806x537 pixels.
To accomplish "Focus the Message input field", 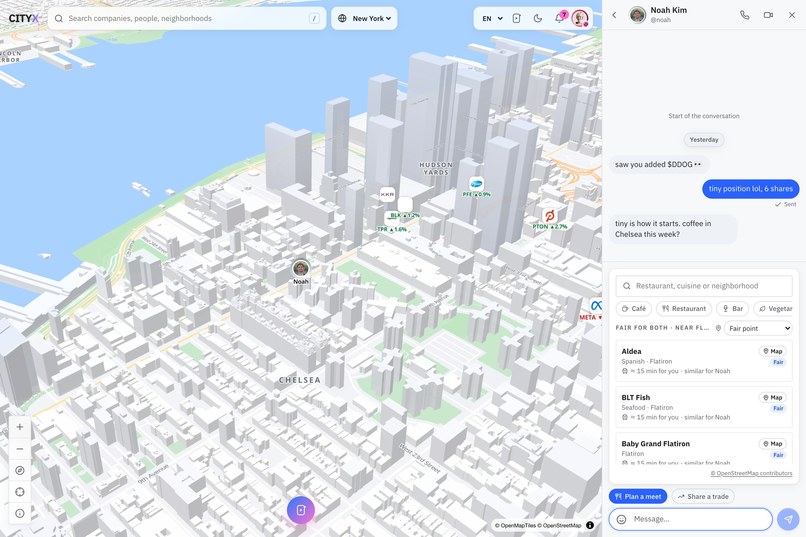I will (x=691, y=519).
